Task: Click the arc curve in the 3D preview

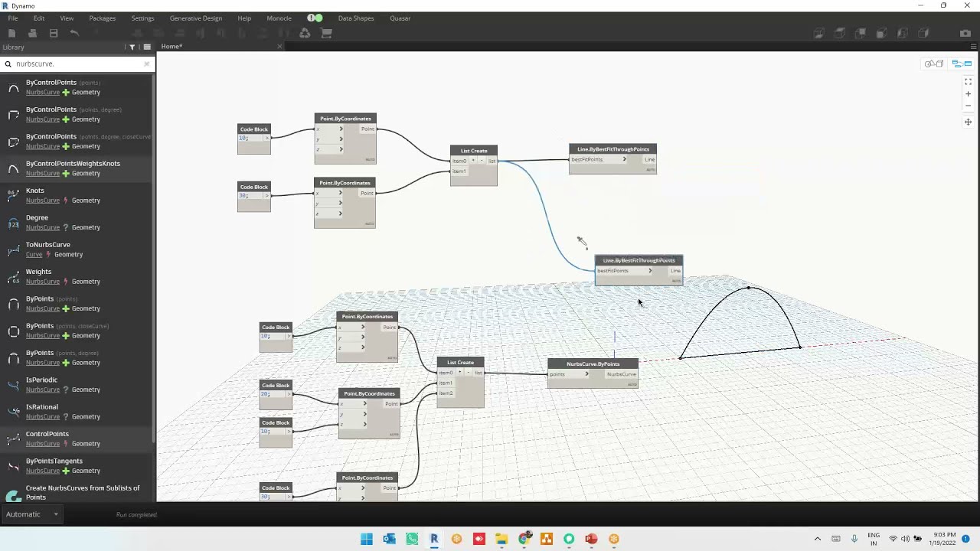Action: tap(749, 289)
